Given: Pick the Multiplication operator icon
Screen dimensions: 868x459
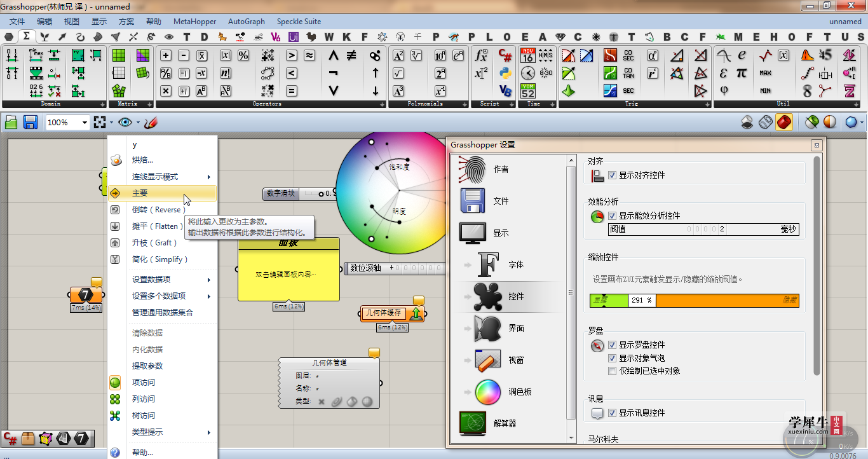Looking at the screenshot, I should [166, 91].
